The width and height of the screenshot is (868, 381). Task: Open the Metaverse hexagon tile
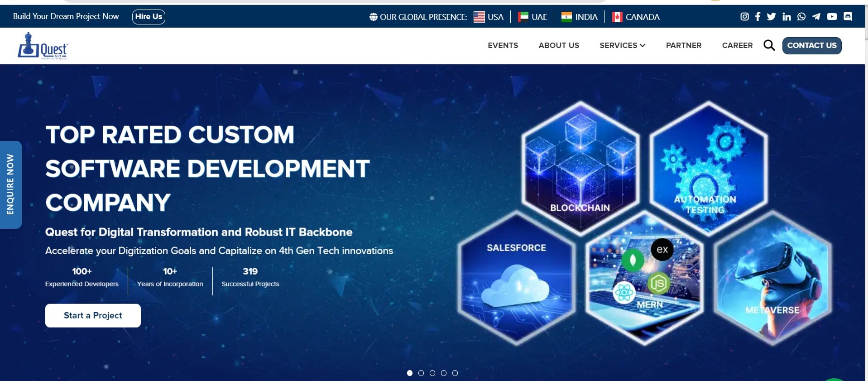pos(772,278)
